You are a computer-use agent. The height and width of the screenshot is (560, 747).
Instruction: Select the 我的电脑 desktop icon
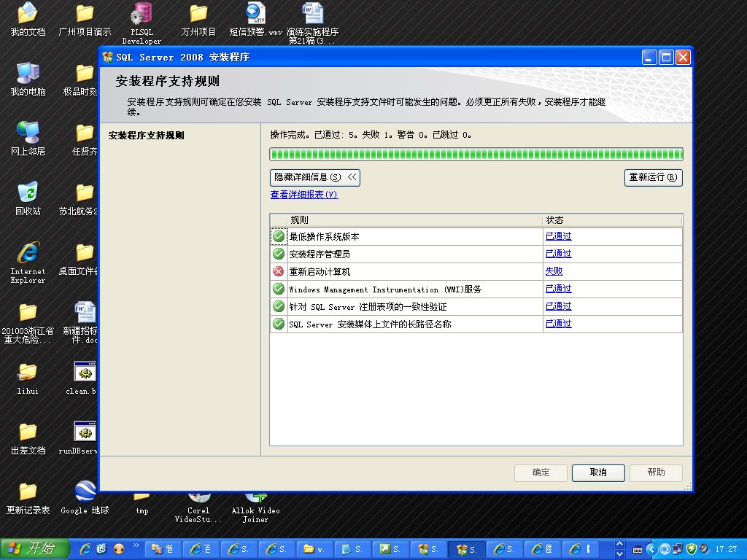(28, 73)
